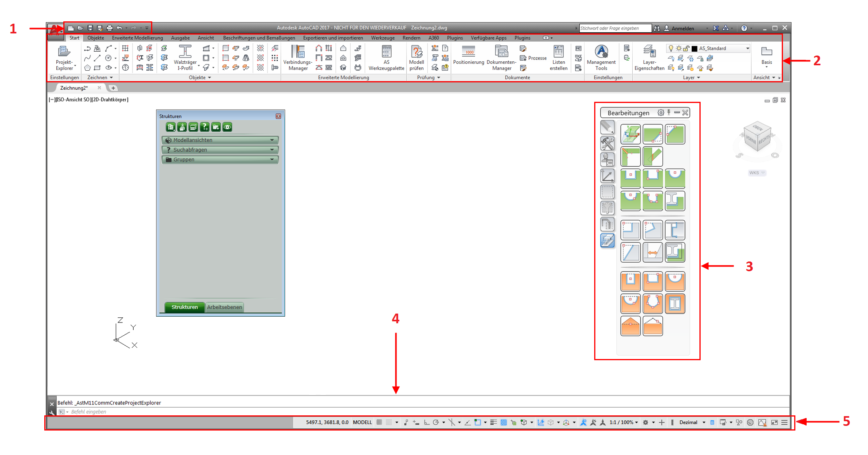The height and width of the screenshot is (455, 868).
Task: Switch to the Erweiterte Modellierung ribbon tab
Action: pos(137,38)
